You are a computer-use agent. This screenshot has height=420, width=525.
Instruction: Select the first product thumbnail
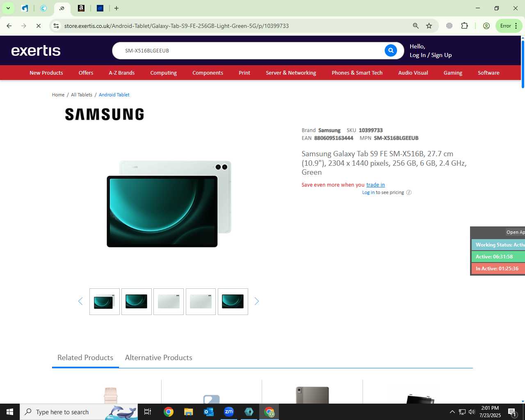coord(105,301)
